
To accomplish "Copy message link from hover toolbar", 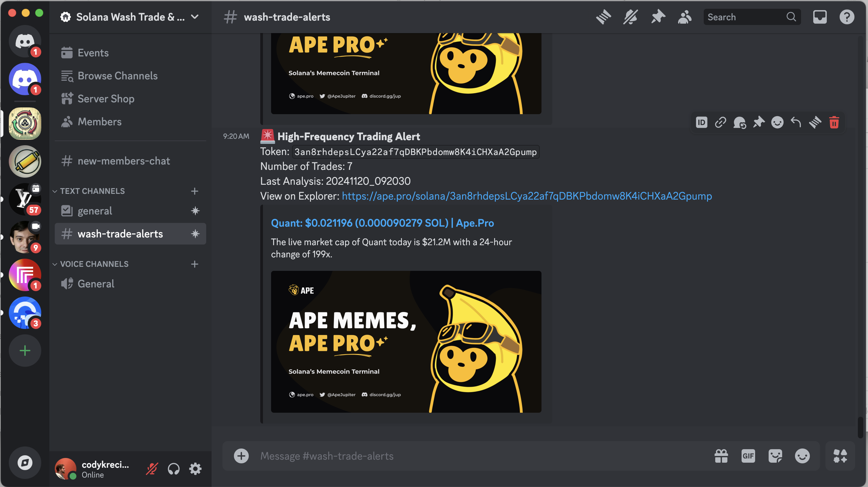I will [721, 122].
